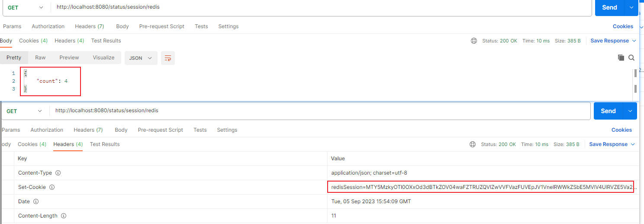Click Time: 10 ms in the headers table panel
The width and height of the screenshot is (644, 224).
coord(535,144)
